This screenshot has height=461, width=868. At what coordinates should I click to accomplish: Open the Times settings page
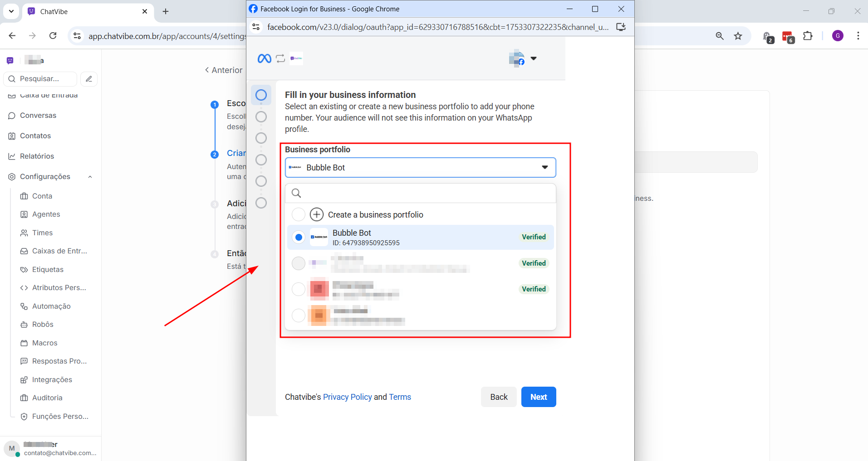pyautogui.click(x=42, y=233)
